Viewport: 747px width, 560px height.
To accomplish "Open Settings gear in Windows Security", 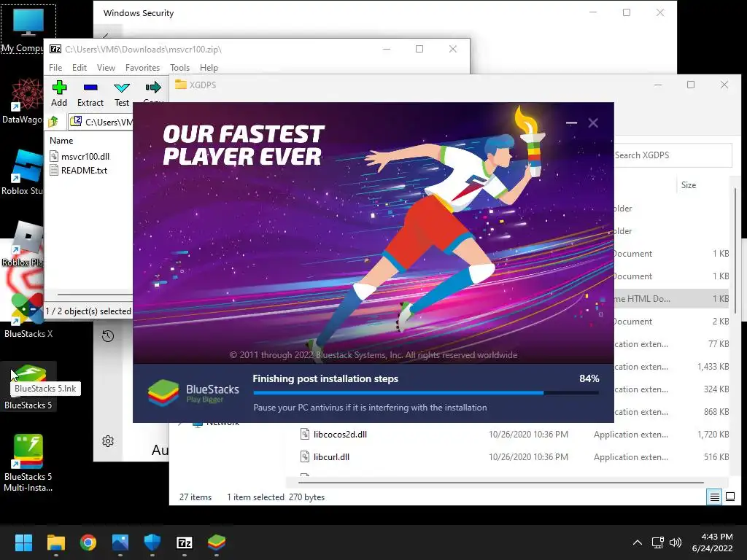I will 108,441.
